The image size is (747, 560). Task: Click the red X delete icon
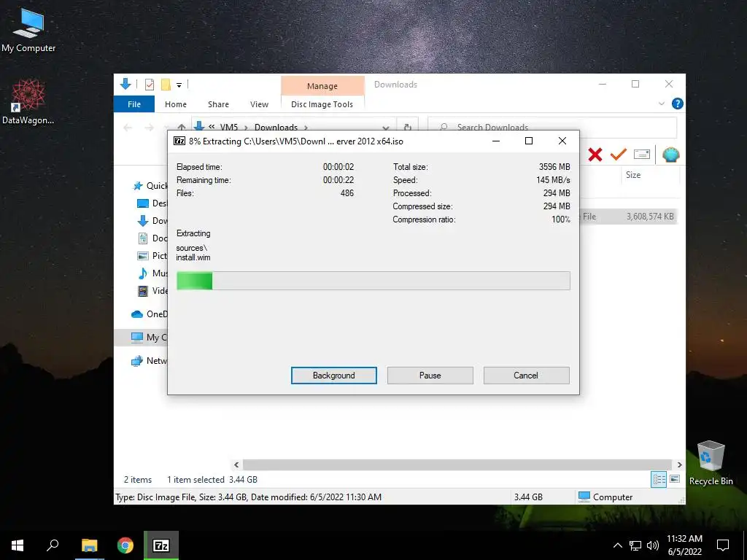coord(595,155)
